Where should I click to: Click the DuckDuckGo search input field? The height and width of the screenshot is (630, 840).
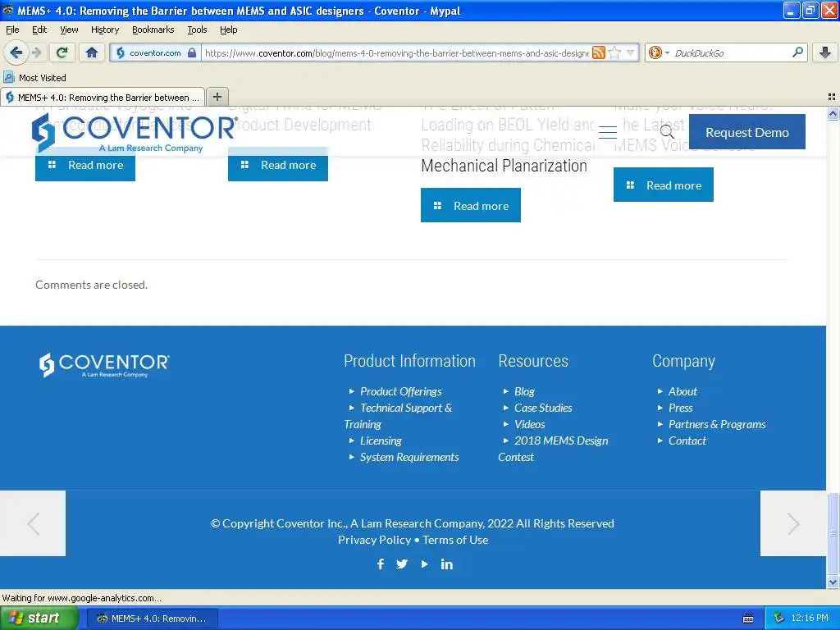click(731, 52)
